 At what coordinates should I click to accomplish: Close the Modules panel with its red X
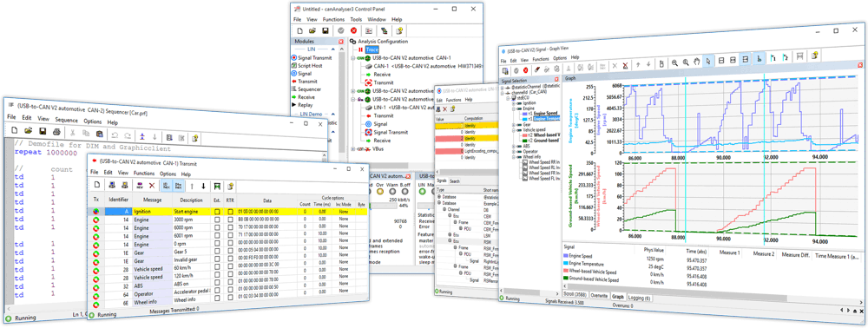pyautogui.click(x=341, y=42)
